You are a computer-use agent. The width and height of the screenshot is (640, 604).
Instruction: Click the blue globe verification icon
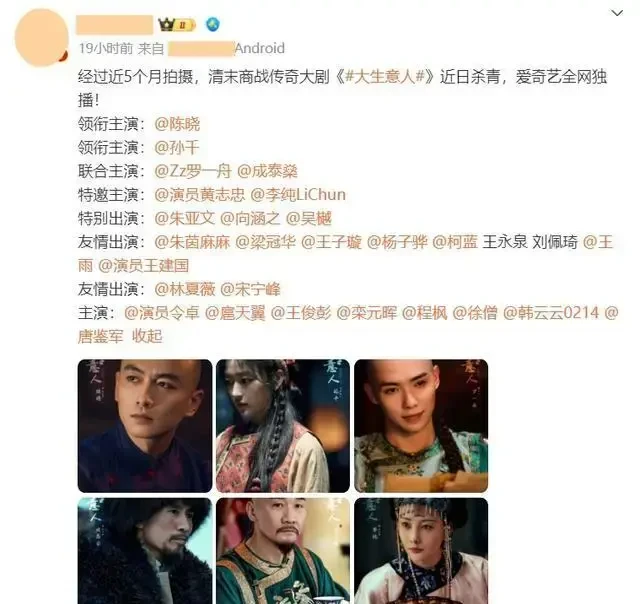pos(213,24)
